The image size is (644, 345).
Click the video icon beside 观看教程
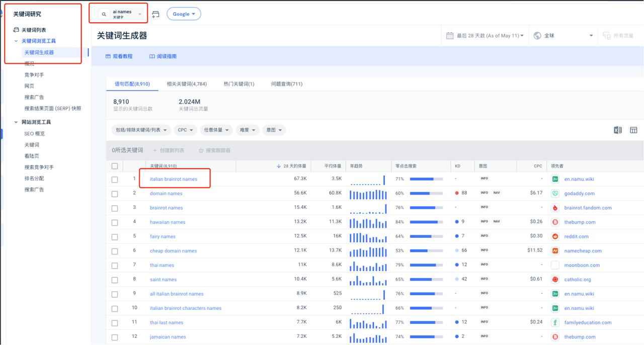pos(108,56)
